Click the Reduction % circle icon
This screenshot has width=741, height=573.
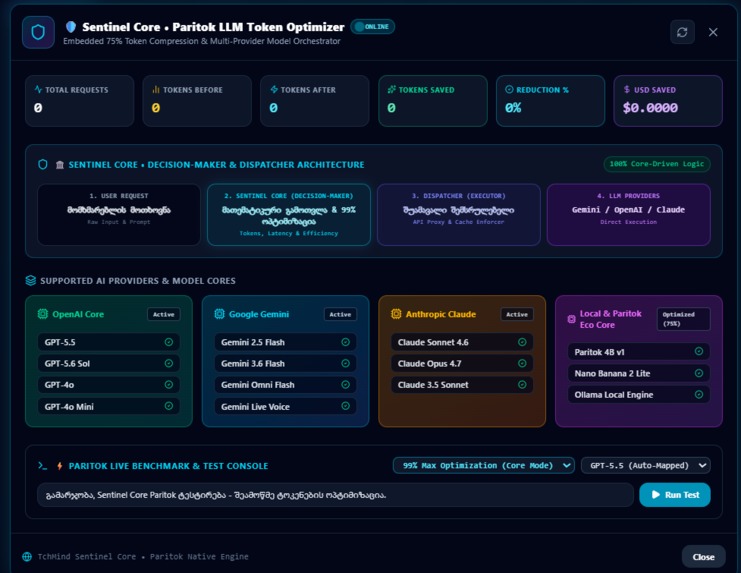[x=509, y=89]
